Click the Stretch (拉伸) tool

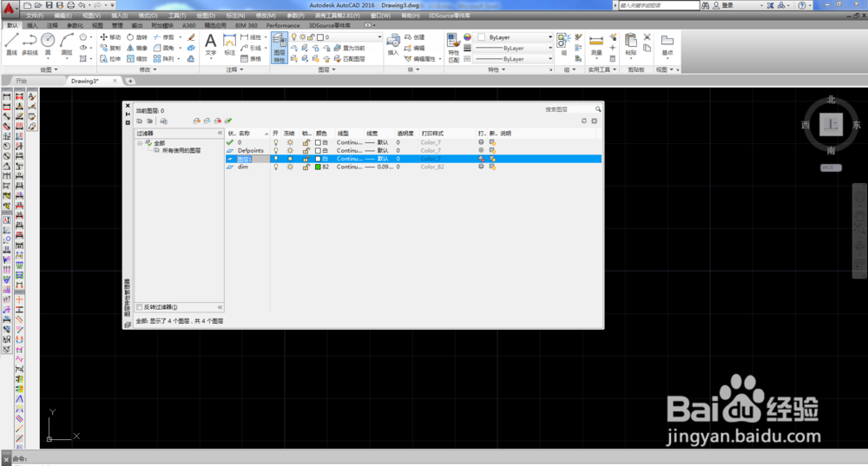110,59
